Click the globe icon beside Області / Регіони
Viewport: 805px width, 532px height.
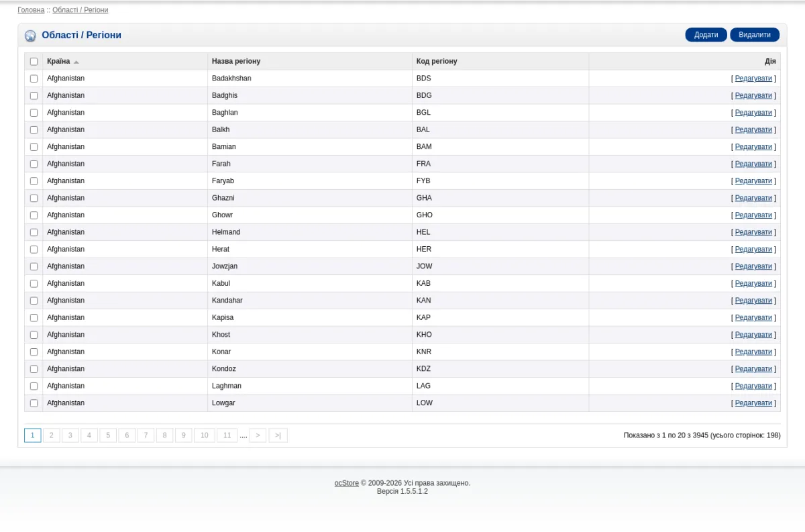pos(30,36)
